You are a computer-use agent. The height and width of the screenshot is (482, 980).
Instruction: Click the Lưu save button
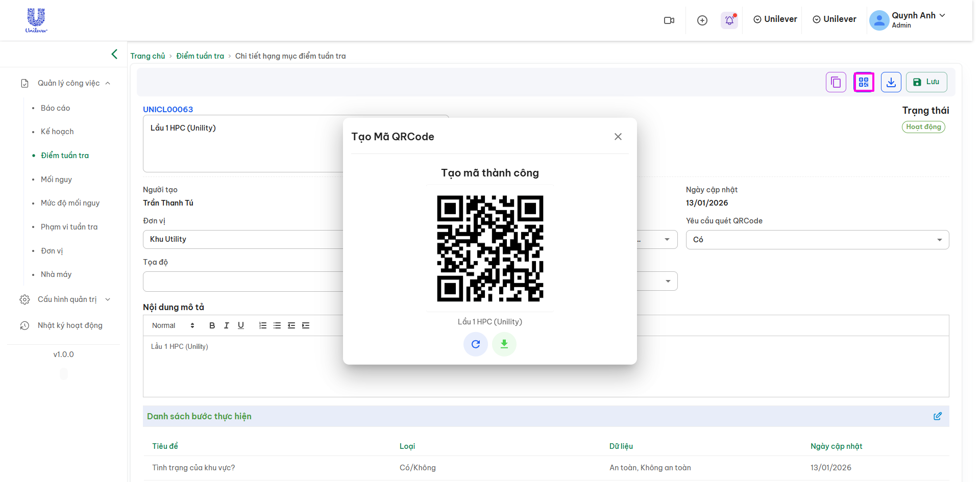(926, 82)
